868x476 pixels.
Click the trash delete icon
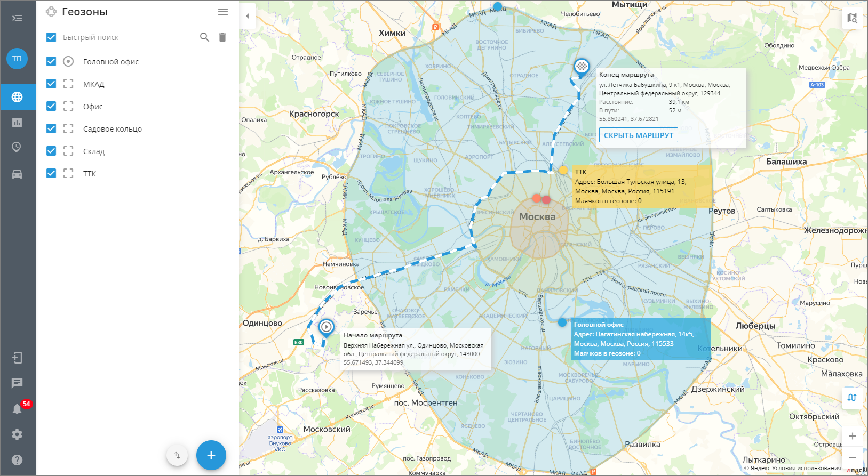coord(222,37)
